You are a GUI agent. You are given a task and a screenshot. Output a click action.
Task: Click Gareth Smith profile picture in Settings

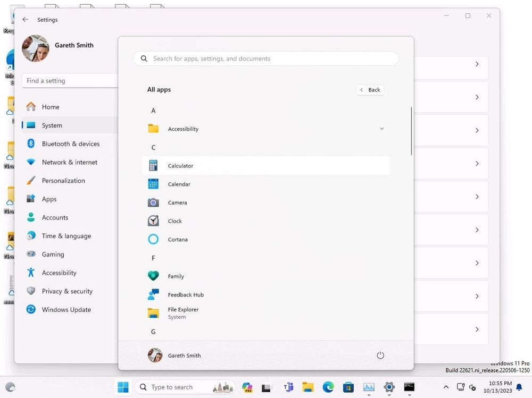coord(36,48)
